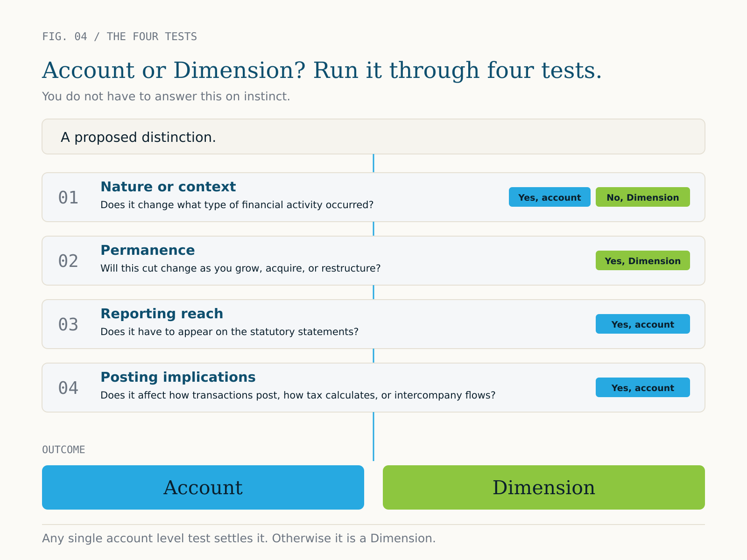This screenshot has width=747, height=560.
Task: Choose "Yes, account" in the Posting implications row
Action: (643, 387)
